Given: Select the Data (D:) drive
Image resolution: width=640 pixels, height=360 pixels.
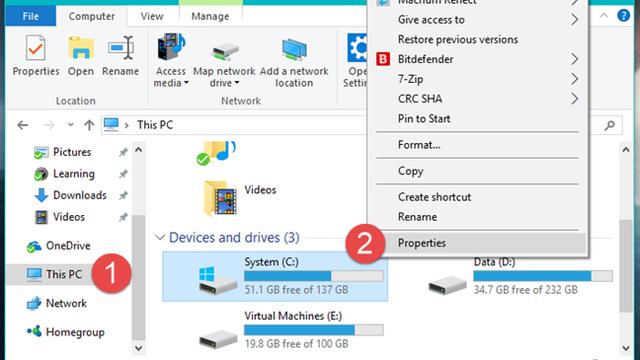Looking at the screenshot, I should tap(520, 276).
